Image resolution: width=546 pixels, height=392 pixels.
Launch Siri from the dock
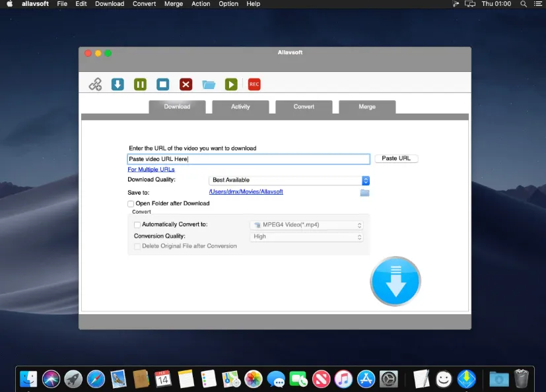tap(51, 379)
